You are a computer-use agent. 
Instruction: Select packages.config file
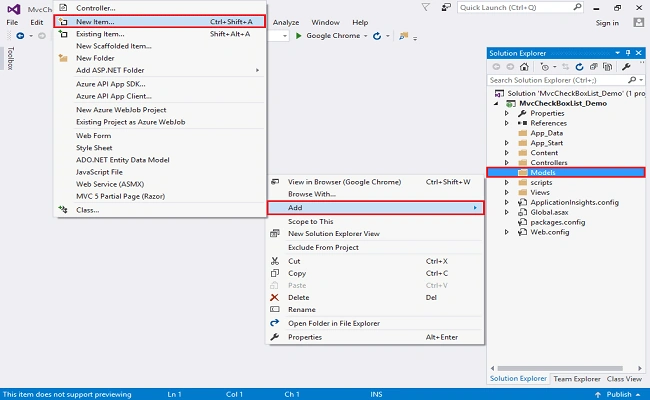[558, 222]
